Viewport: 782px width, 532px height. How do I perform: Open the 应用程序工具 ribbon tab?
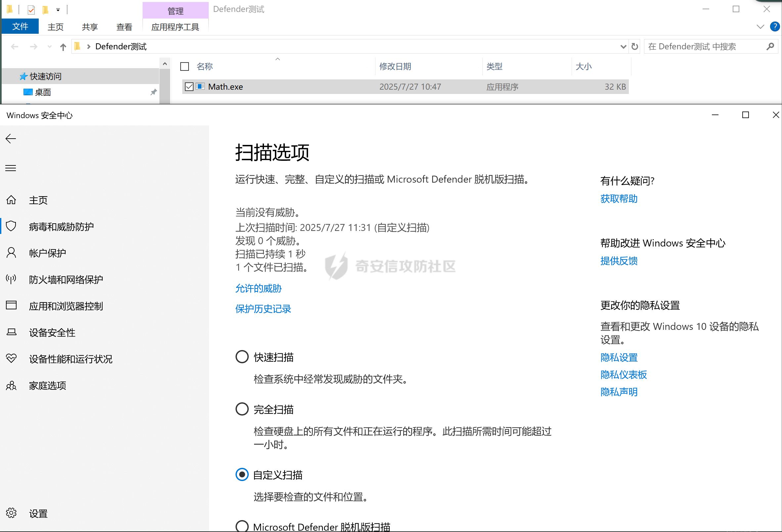tap(175, 27)
